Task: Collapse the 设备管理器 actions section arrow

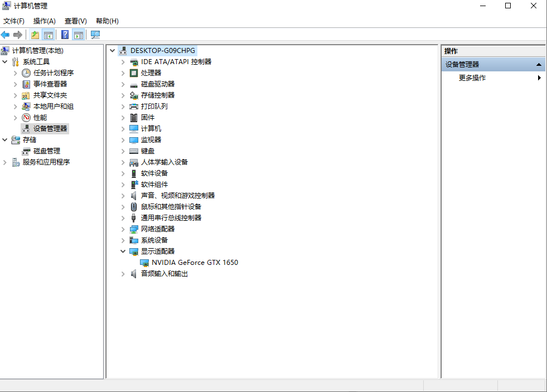Action: pos(539,65)
